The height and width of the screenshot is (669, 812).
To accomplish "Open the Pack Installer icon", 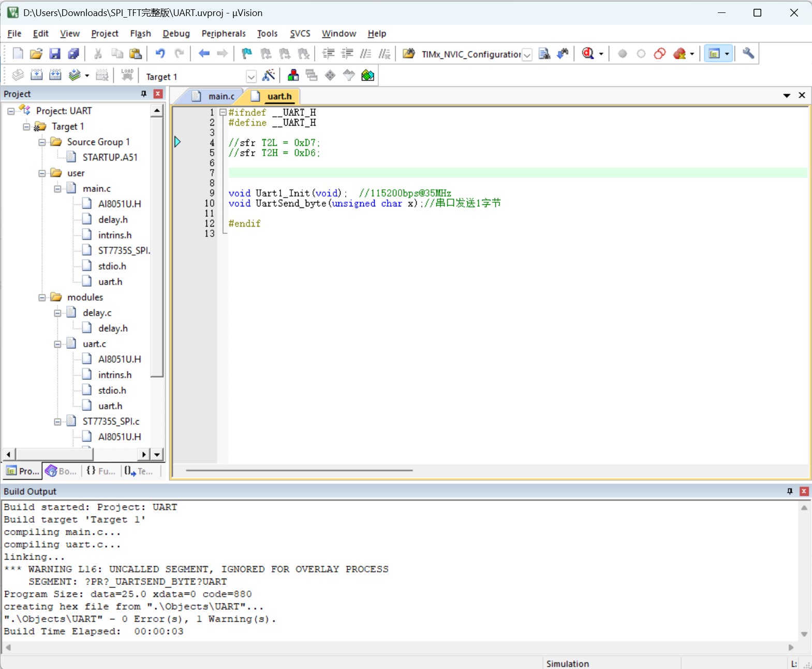I will coord(367,76).
